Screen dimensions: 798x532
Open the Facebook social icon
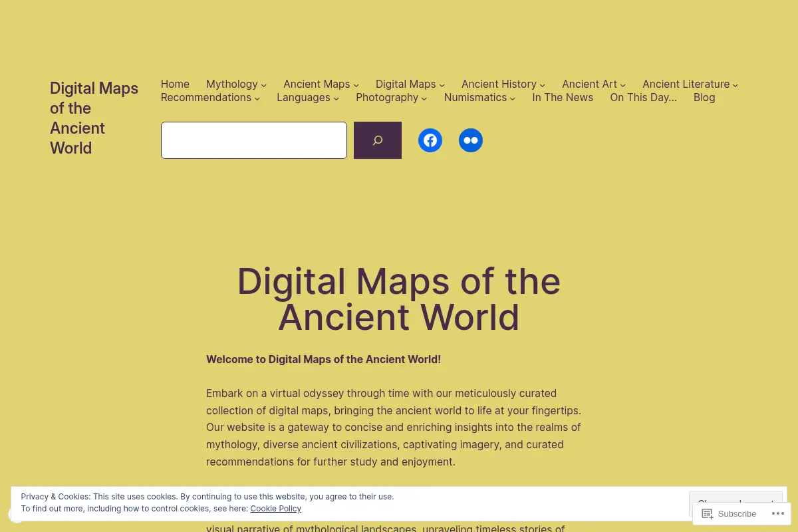tap(430, 140)
